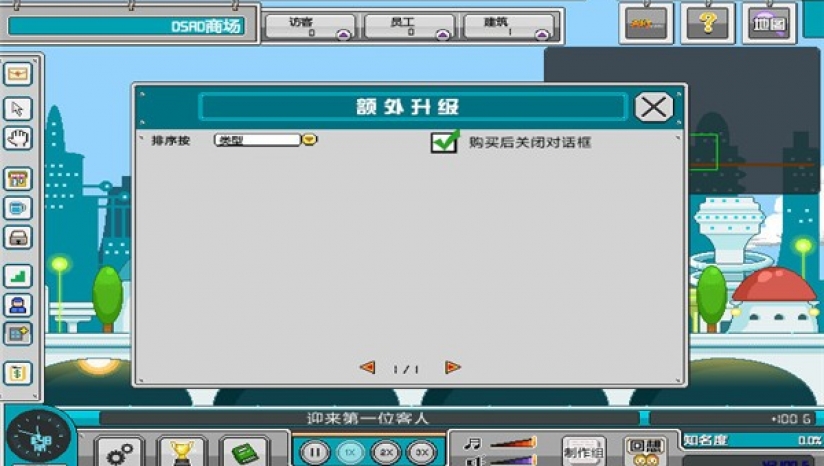Screen dimensions: 824x466
Task: Open the green stairs build icon
Action: coord(18,276)
